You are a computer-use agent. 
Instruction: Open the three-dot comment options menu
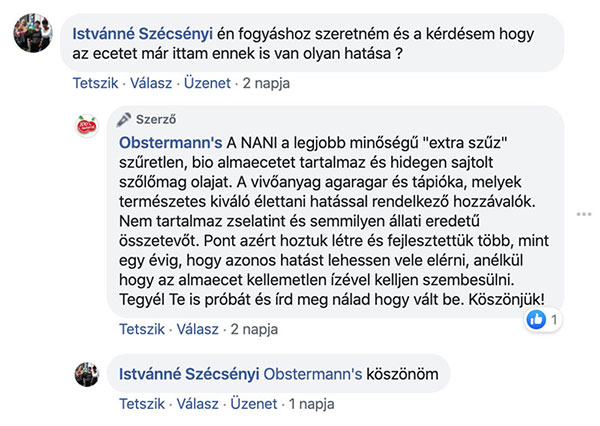[585, 215]
